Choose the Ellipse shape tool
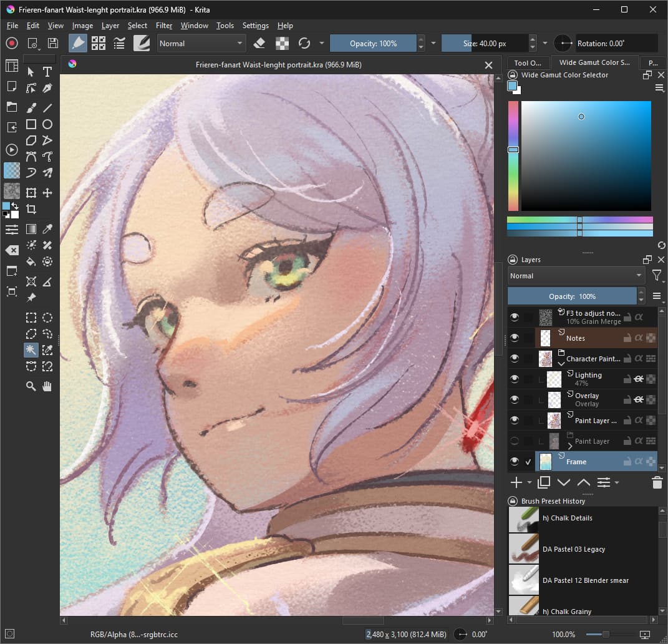The width and height of the screenshot is (668, 644). [47, 124]
